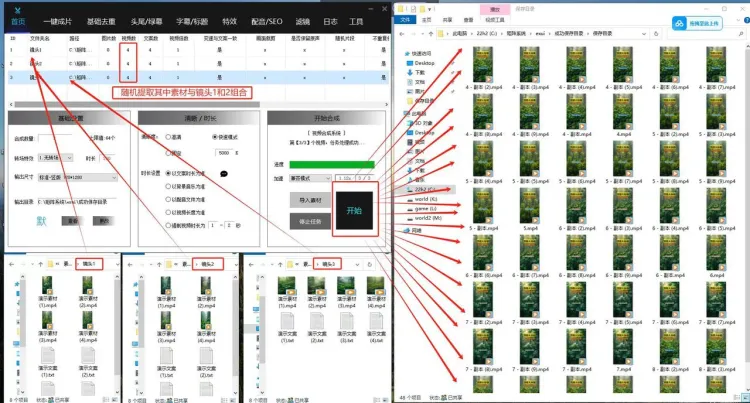Click the 导入素材 button
The height and width of the screenshot is (403, 750).
[x=310, y=200]
